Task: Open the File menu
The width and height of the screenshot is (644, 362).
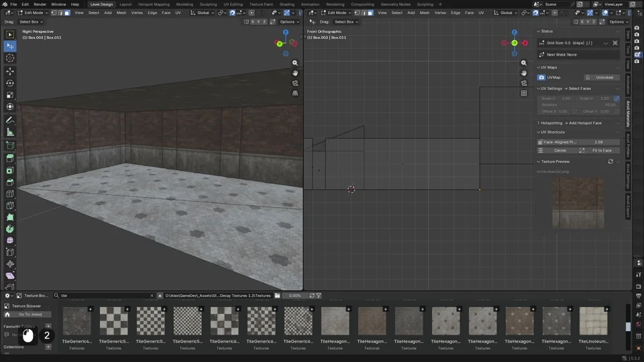Action: [x=13, y=4]
